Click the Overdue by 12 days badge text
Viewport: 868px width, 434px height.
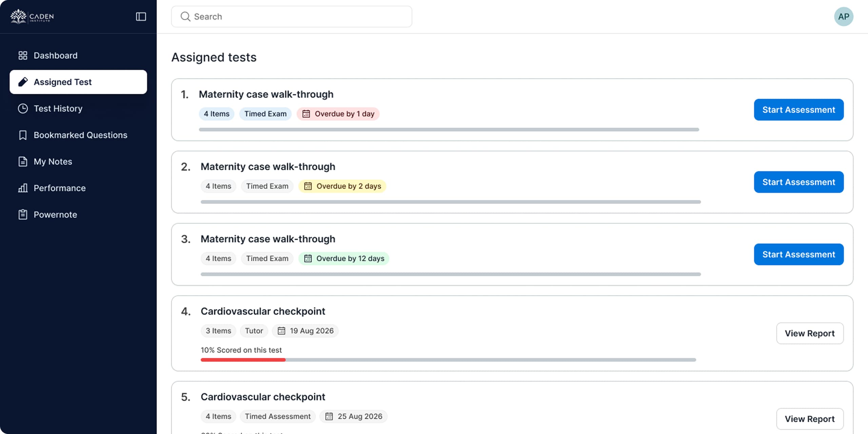(350, 258)
